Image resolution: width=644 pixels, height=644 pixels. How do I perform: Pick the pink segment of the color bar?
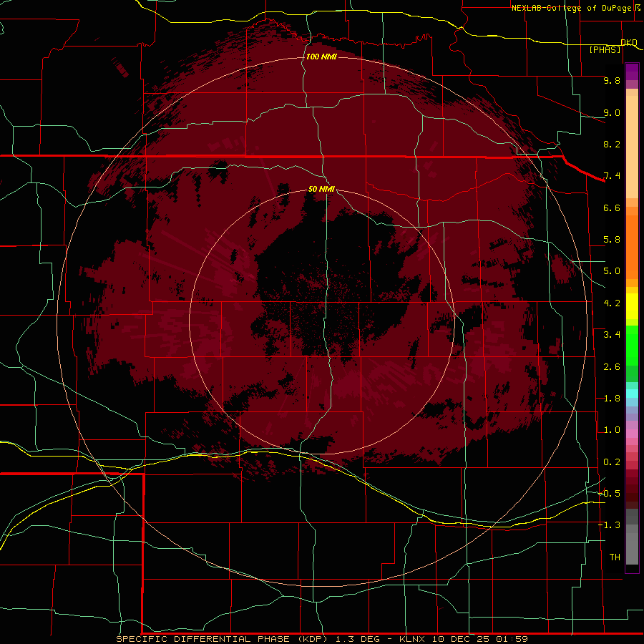[x=632, y=434]
